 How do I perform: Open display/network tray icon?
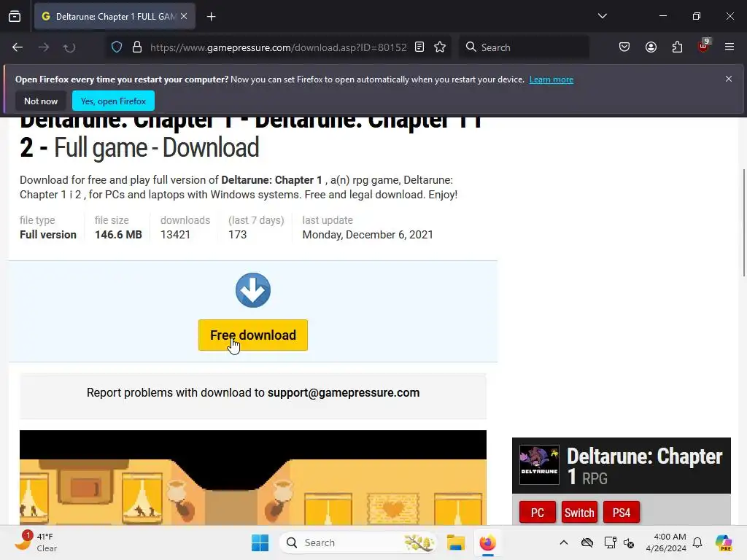coord(611,542)
